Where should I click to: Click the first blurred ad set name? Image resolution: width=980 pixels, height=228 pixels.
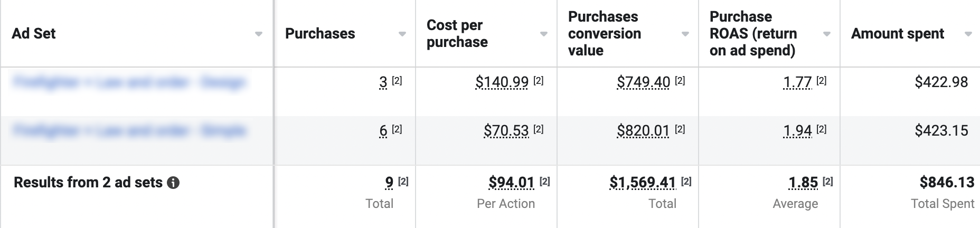tap(129, 82)
